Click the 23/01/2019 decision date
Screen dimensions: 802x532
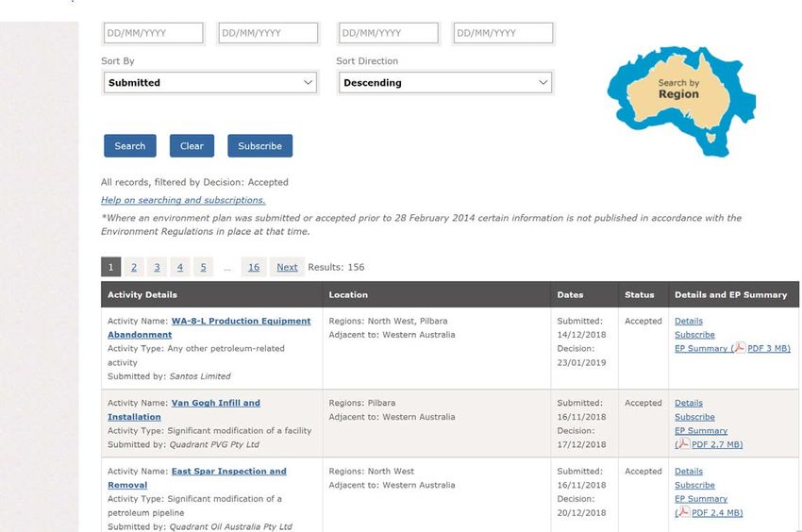point(581,362)
